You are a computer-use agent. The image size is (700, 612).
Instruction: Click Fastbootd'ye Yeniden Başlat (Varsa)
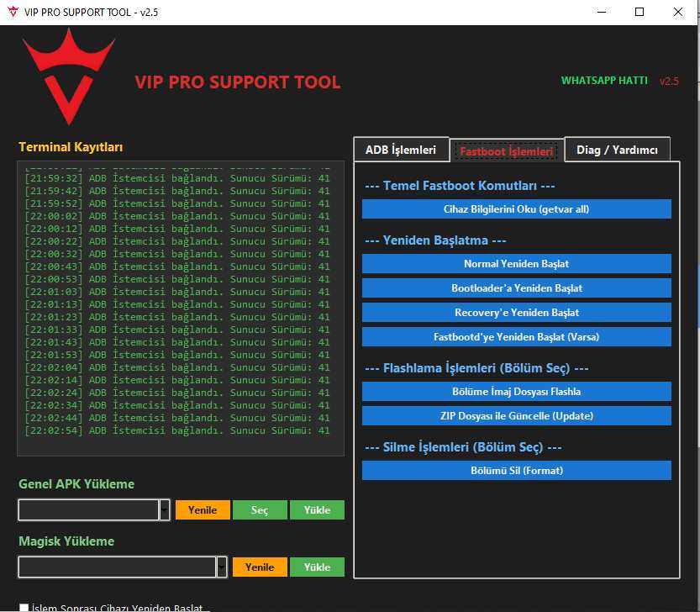[517, 337]
